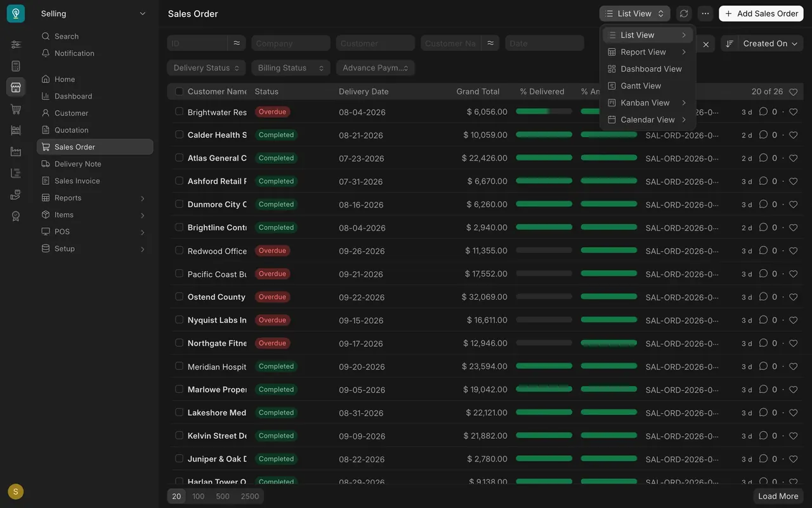
Task: Tick the Pacific Coast row checkbox
Action: [179, 274]
